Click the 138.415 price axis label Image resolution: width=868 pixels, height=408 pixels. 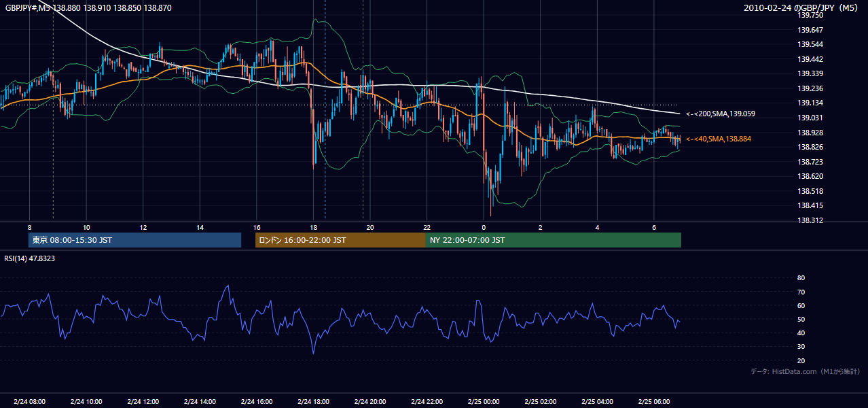tap(811, 205)
